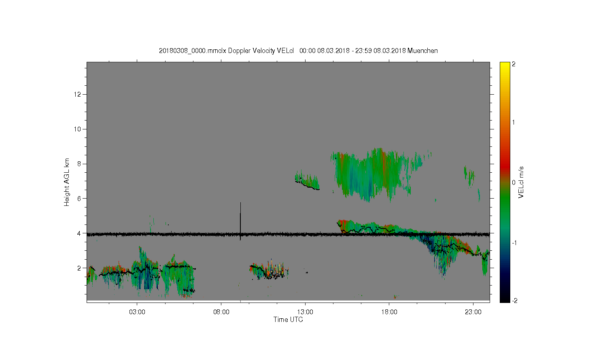Click the colorbar value 2 at top
The image size is (607, 364).
(514, 65)
